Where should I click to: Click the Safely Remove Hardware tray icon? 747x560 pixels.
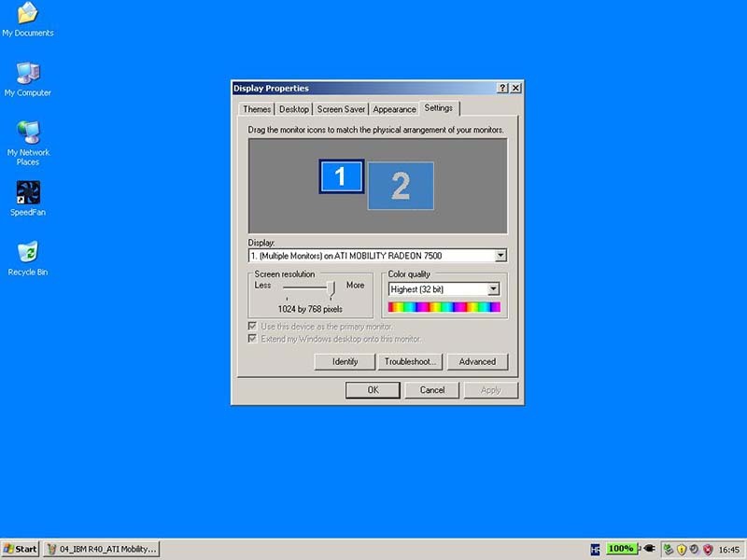pos(667,549)
